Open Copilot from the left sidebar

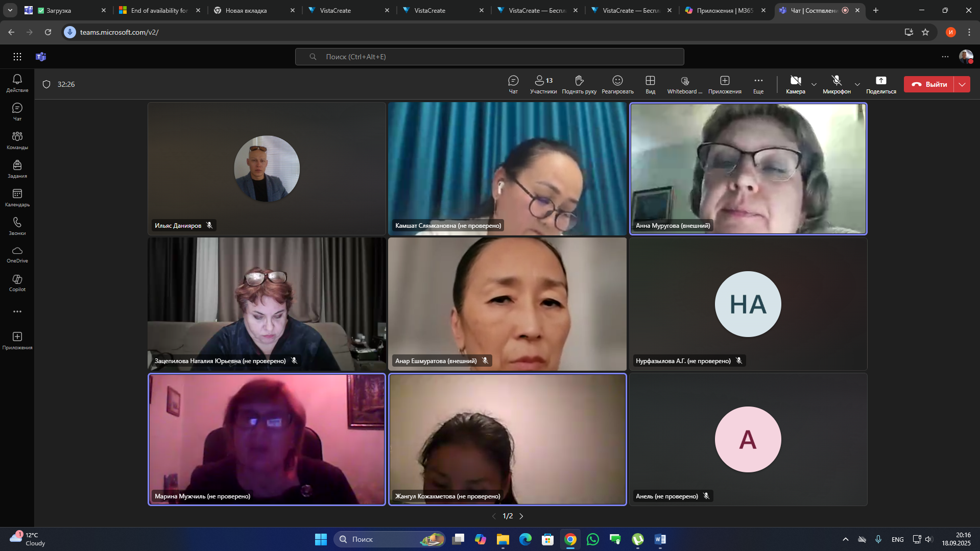17,282
